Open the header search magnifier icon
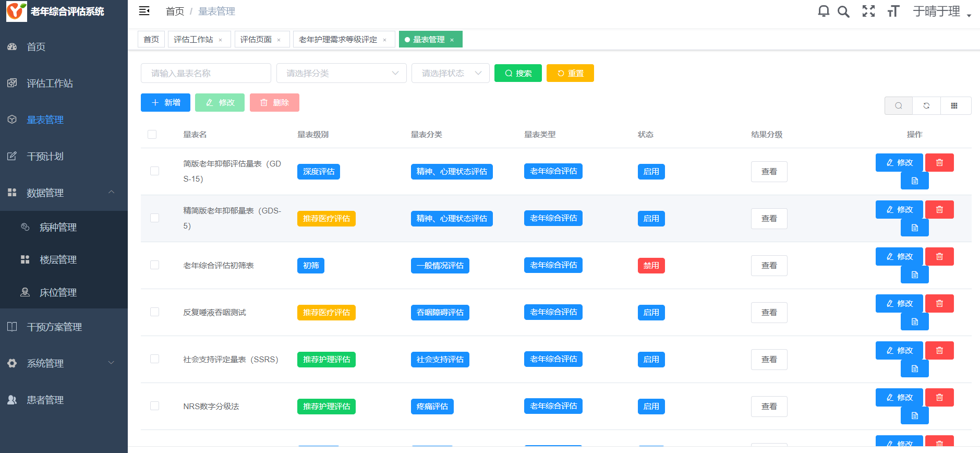Screen dimensions: 980x453 pos(843,11)
